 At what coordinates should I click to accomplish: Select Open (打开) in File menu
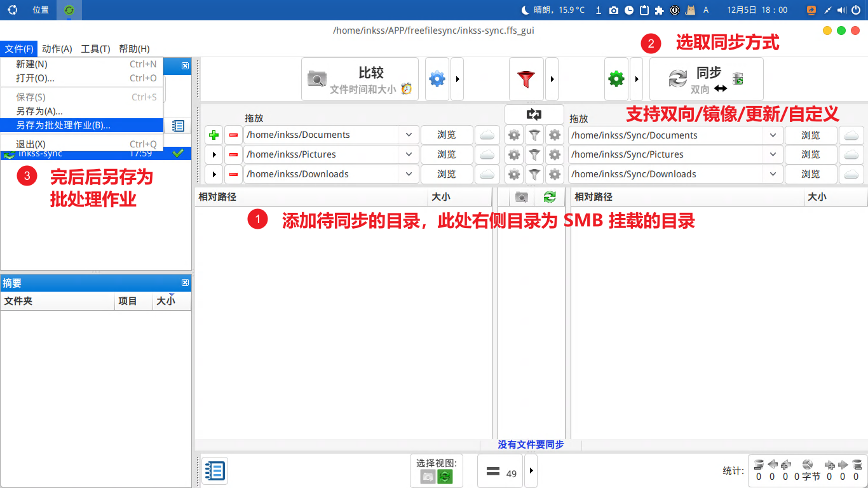(82, 78)
